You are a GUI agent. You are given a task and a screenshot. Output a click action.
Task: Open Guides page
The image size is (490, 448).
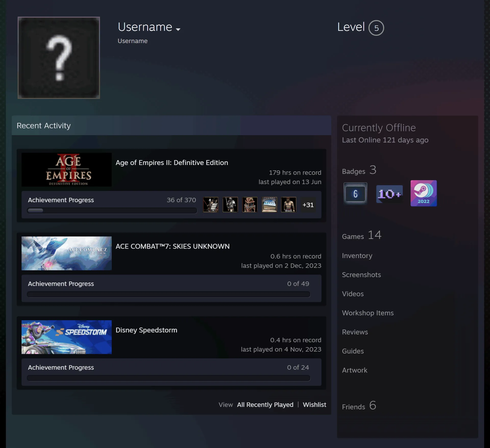[x=353, y=351]
